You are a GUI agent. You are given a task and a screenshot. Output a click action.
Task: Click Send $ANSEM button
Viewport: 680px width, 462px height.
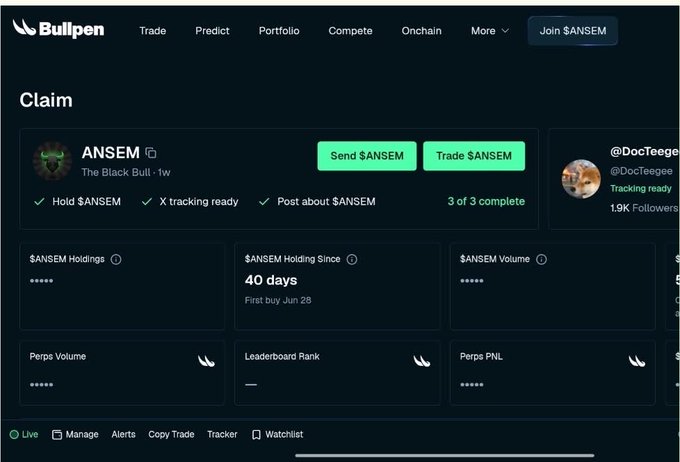(367, 156)
